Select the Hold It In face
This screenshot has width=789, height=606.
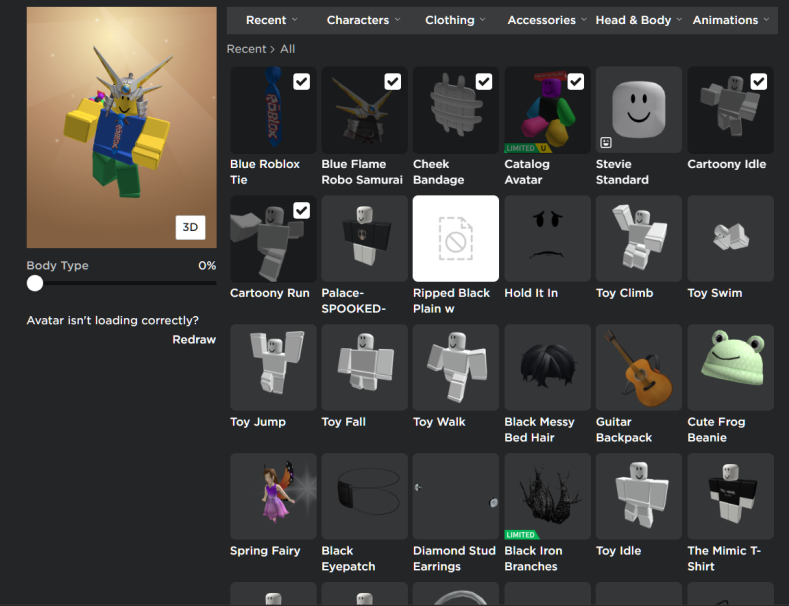click(x=547, y=239)
